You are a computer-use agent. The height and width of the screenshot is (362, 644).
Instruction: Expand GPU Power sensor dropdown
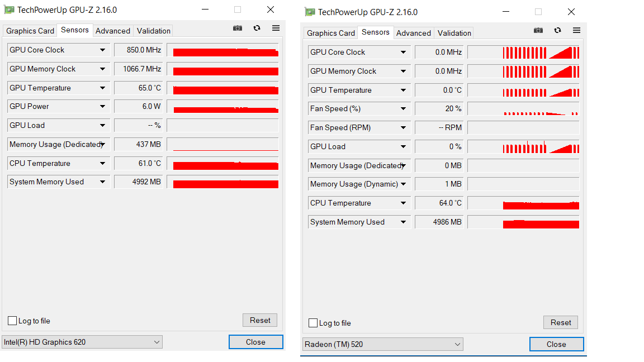(x=102, y=106)
